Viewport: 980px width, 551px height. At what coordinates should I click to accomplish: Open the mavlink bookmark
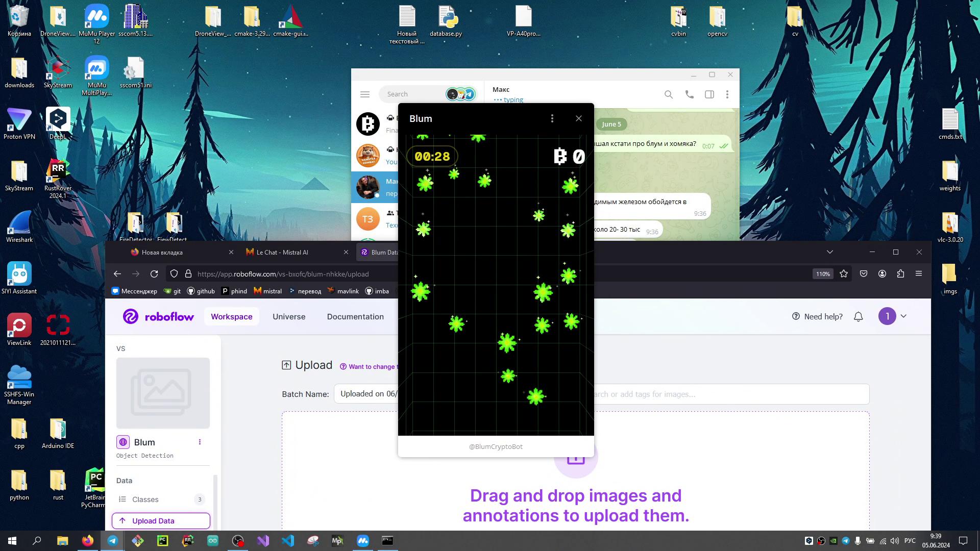[343, 291]
